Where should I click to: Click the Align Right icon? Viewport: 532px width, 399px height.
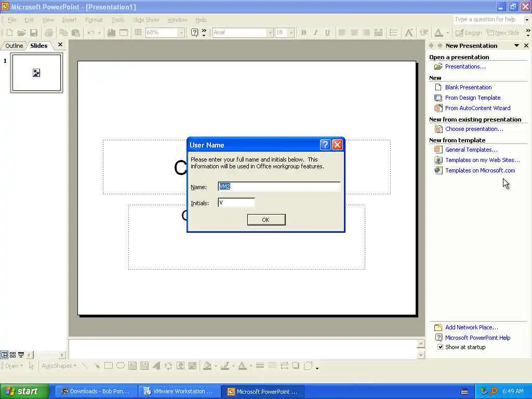[366, 33]
